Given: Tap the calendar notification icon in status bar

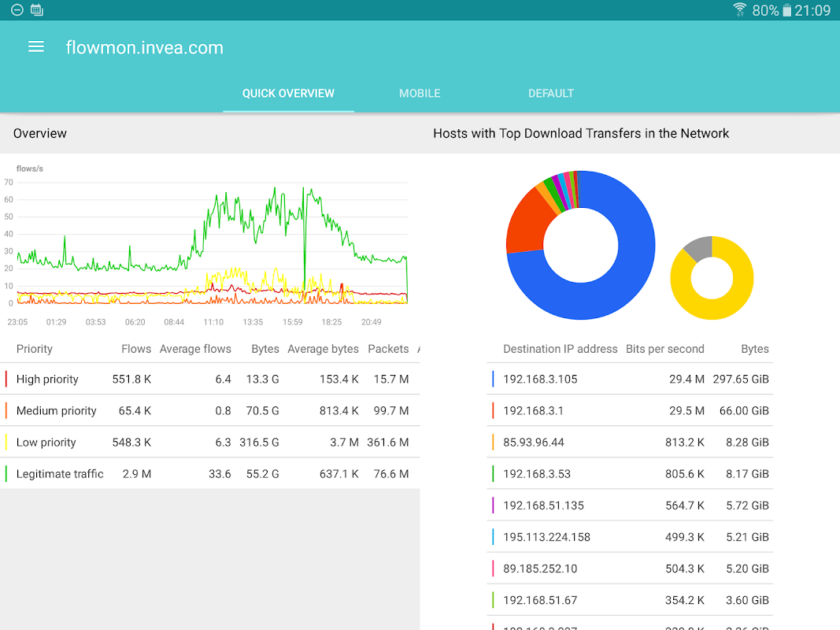Looking at the screenshot, I should point(37,9).
